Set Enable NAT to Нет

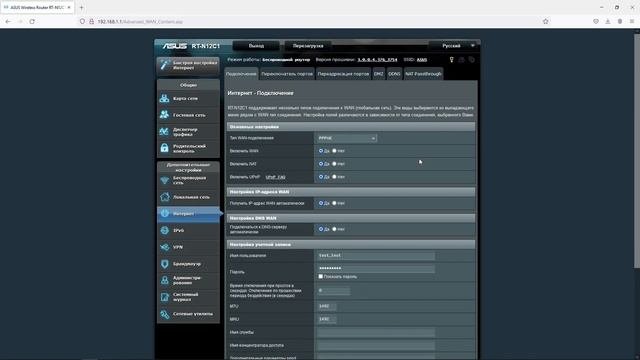click(334, 164)
